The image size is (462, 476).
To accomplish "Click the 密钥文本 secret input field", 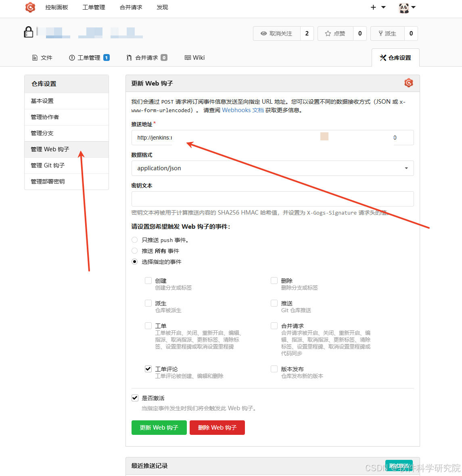I will pyautogui.click(x=272, y=199).
